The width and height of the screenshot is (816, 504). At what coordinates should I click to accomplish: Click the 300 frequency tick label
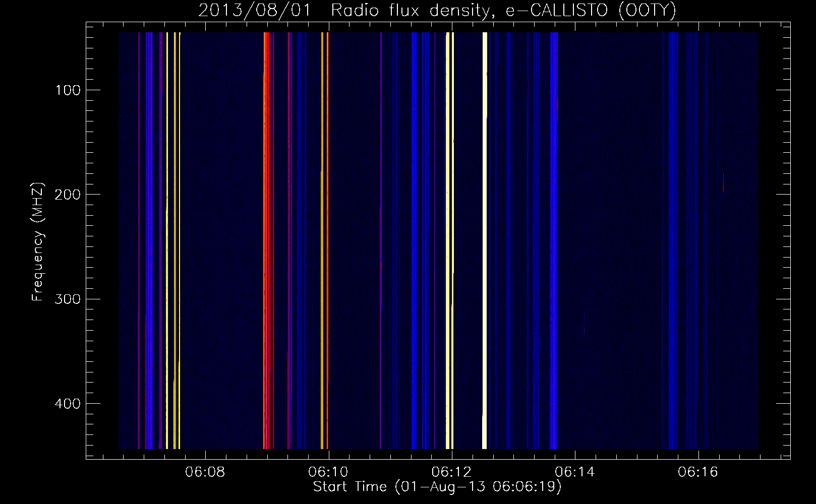[x=67, y=299]
